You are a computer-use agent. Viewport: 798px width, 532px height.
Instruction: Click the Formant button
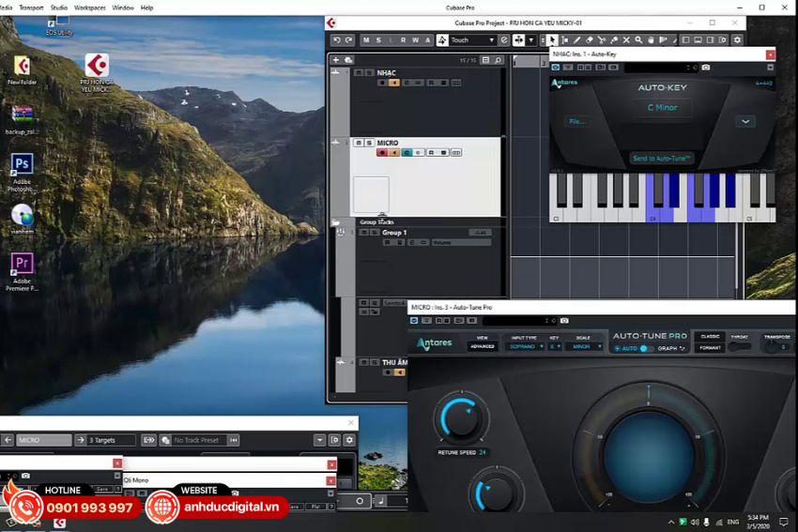point(710,348)
